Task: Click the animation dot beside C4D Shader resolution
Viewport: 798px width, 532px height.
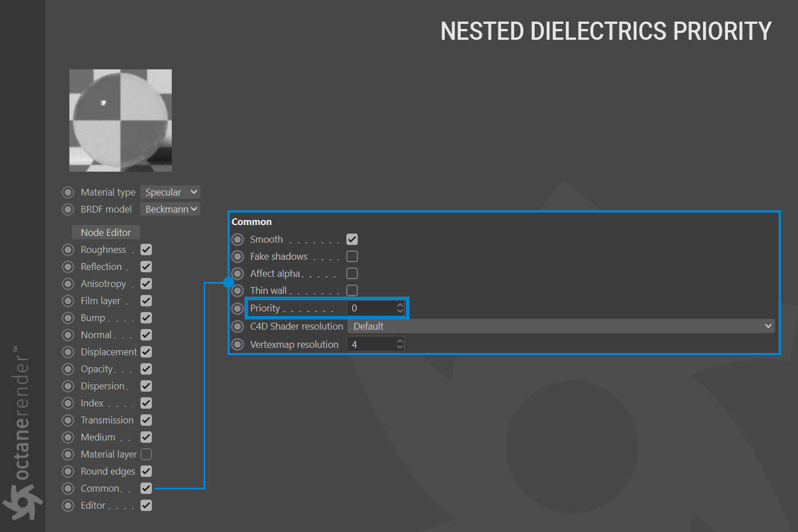Action: click(x=238, y=326)
